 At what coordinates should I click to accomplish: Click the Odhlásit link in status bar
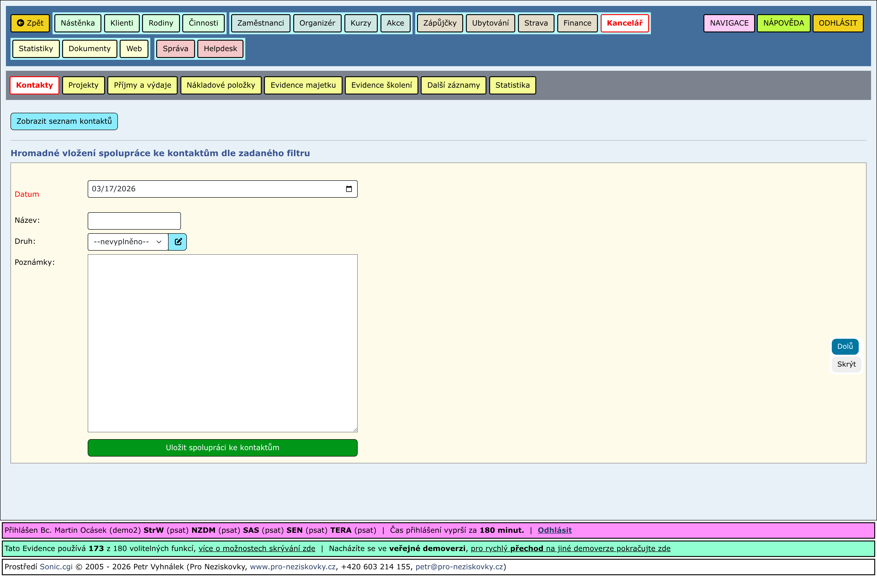555,530
